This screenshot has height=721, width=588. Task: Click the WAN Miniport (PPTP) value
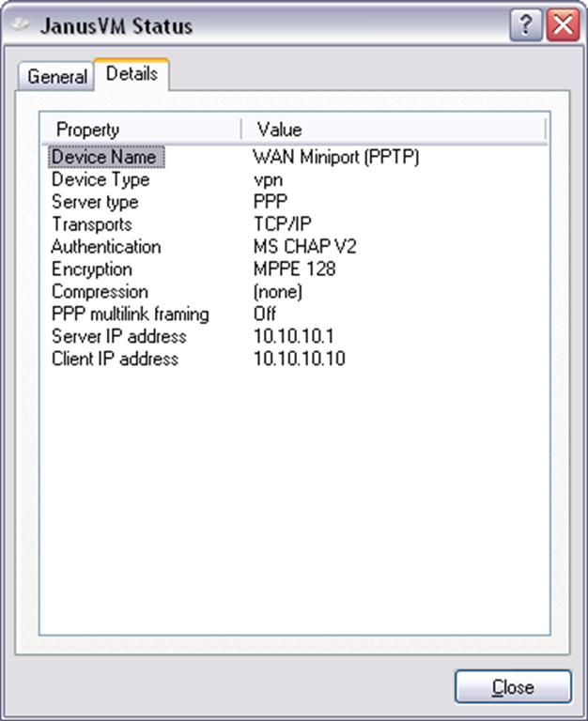point(336,157)
